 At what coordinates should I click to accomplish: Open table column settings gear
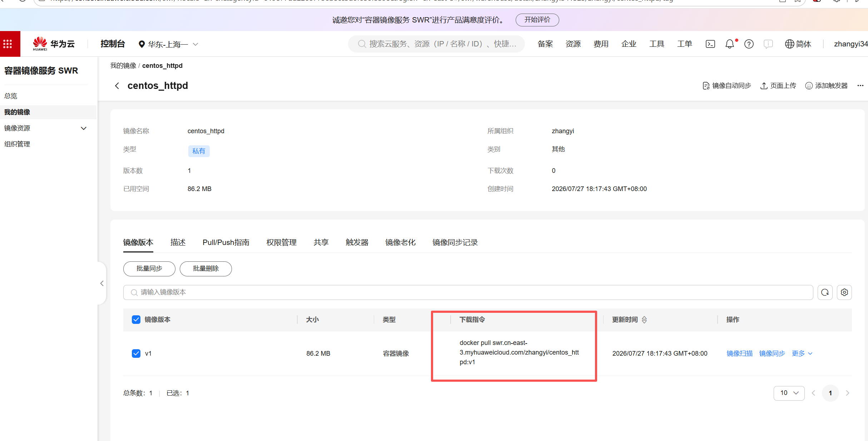point(844,292)
